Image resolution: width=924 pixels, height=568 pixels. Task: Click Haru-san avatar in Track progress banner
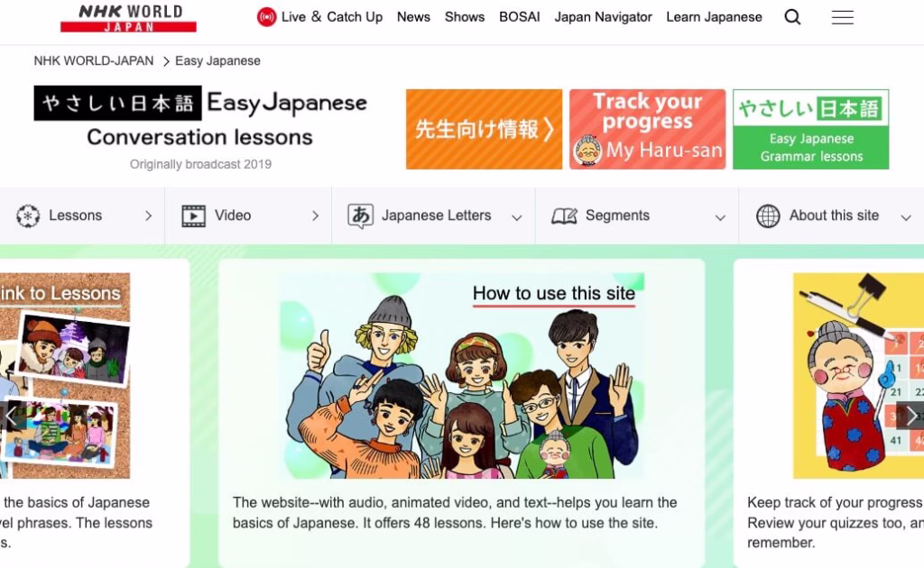587,150
